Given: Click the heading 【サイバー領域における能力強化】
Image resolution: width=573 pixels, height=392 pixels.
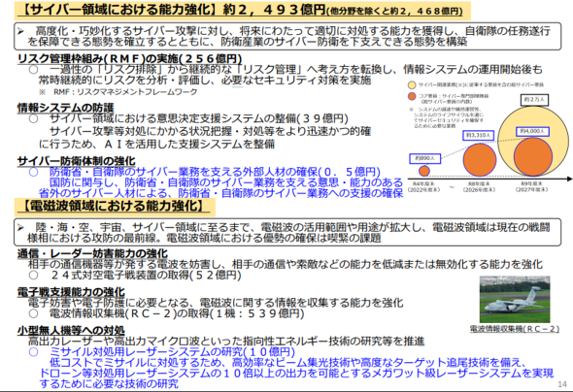Looking at the screenshot, I should pos(119,10).
